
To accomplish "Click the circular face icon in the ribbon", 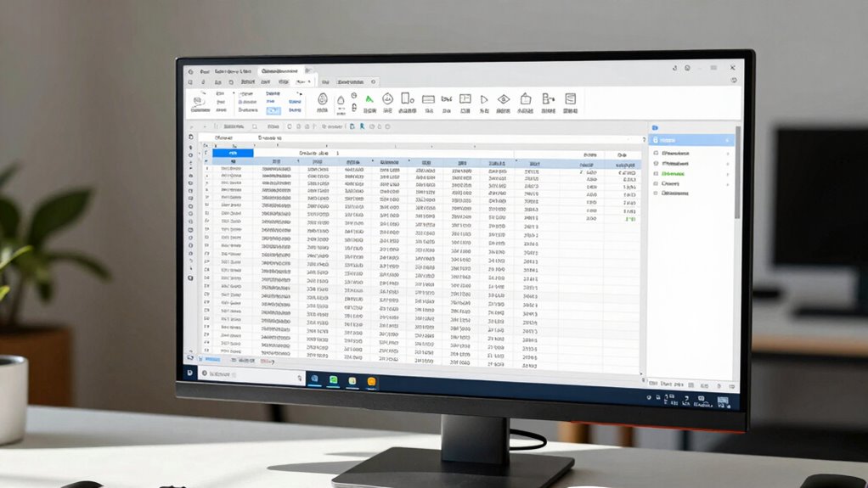I will tap(387, 100).
